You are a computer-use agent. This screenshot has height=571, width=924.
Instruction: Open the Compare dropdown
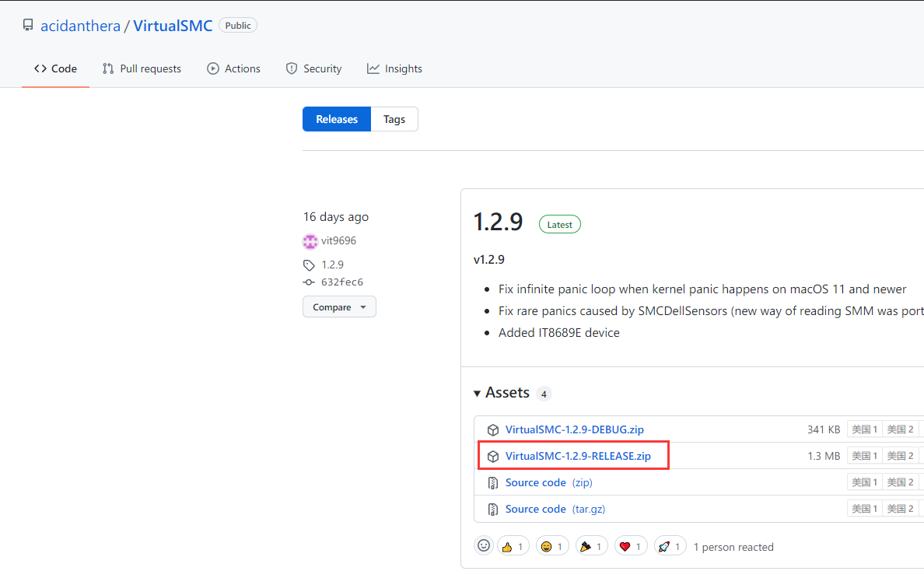(339, 307)
